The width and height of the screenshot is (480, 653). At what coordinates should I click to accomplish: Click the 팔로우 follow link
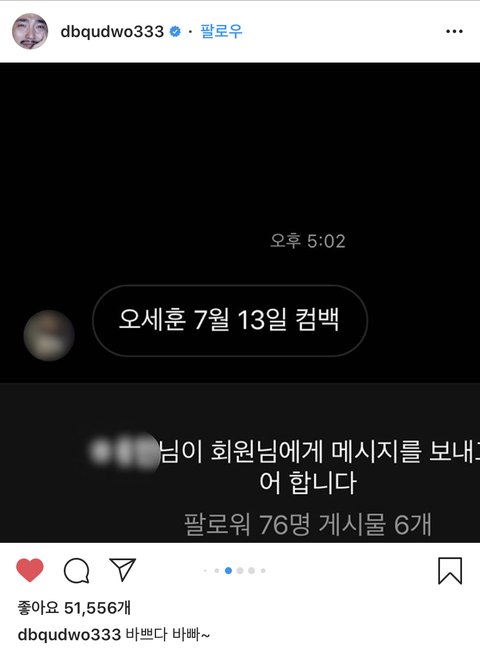coord(221,31)
